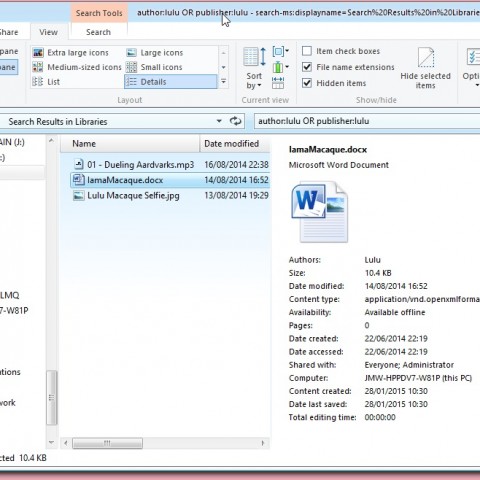Click Hide selected items button
The height and width of the screenshot is (480, 480).
[425, 69]
